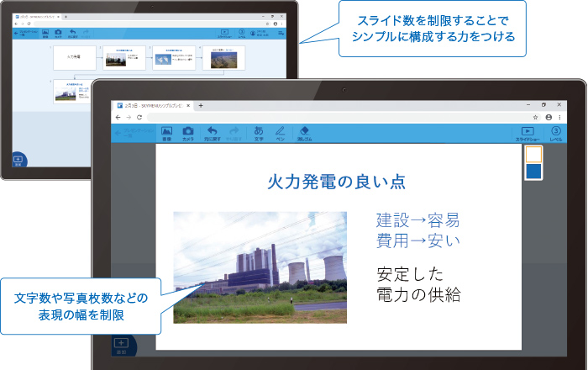Screen dimensions: 588x370
Task: Select slide 4 thumbnail with the aerial photo
Action: 224,58
